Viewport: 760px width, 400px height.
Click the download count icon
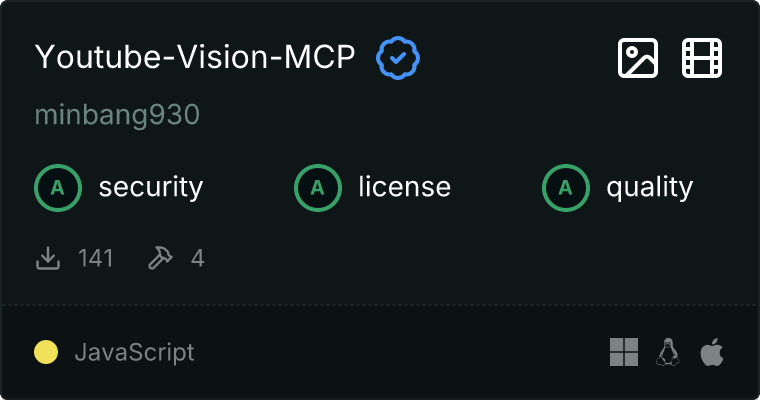point(48,259)
